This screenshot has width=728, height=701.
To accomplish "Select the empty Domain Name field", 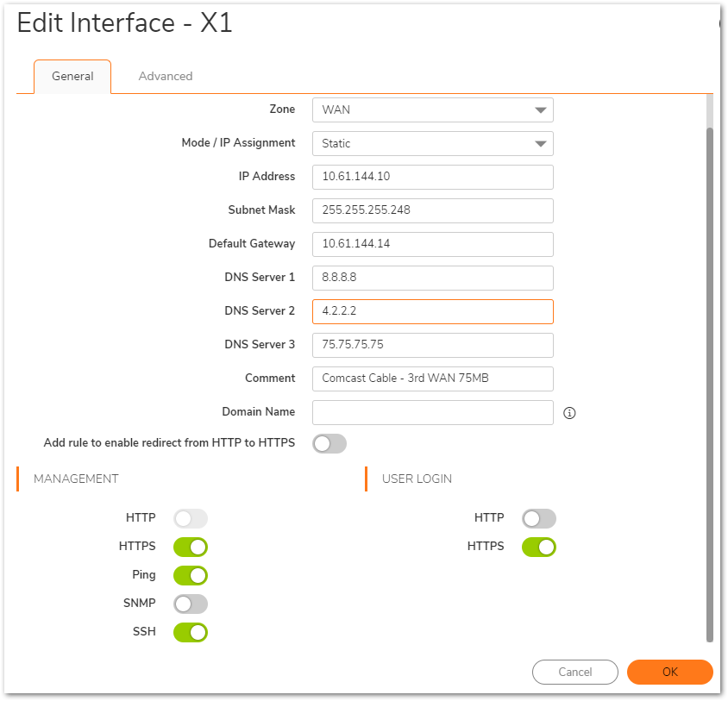I will point(432,412).
